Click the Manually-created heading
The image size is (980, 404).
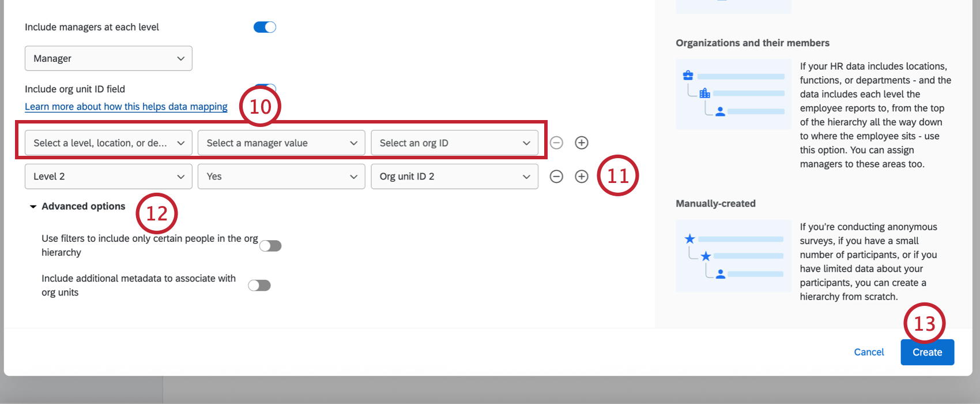(715, 203)
